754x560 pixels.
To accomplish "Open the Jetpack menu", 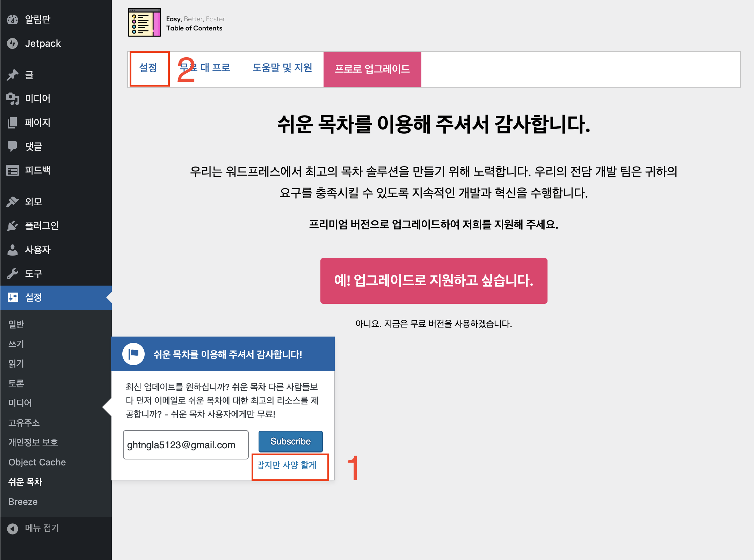I will click(x=43, y=43).
